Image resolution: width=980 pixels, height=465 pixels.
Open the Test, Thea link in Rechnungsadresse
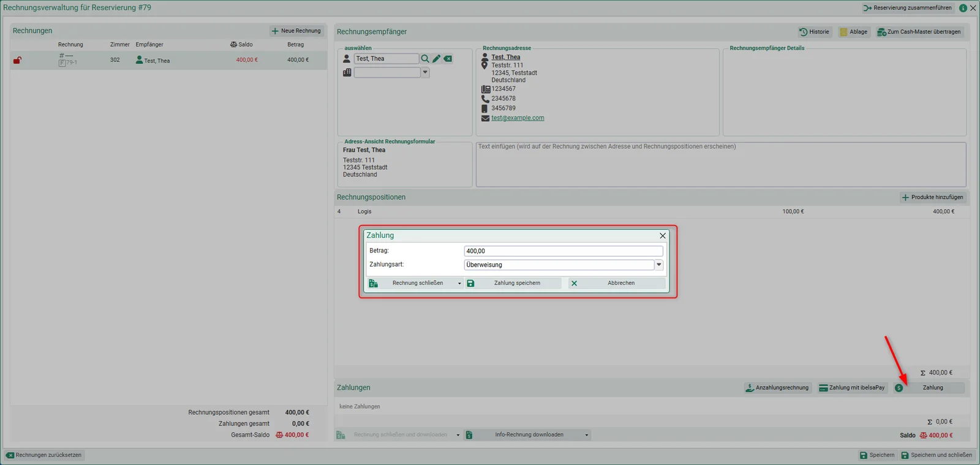(506, 57)
